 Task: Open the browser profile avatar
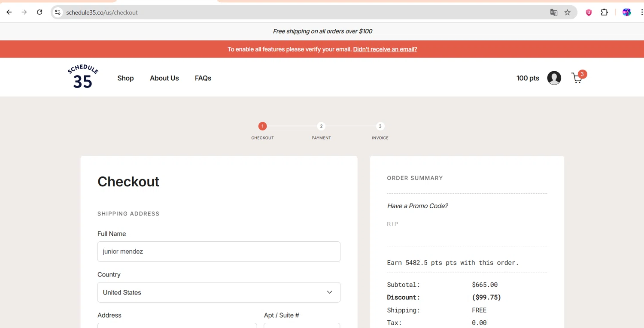coord(627,12)
